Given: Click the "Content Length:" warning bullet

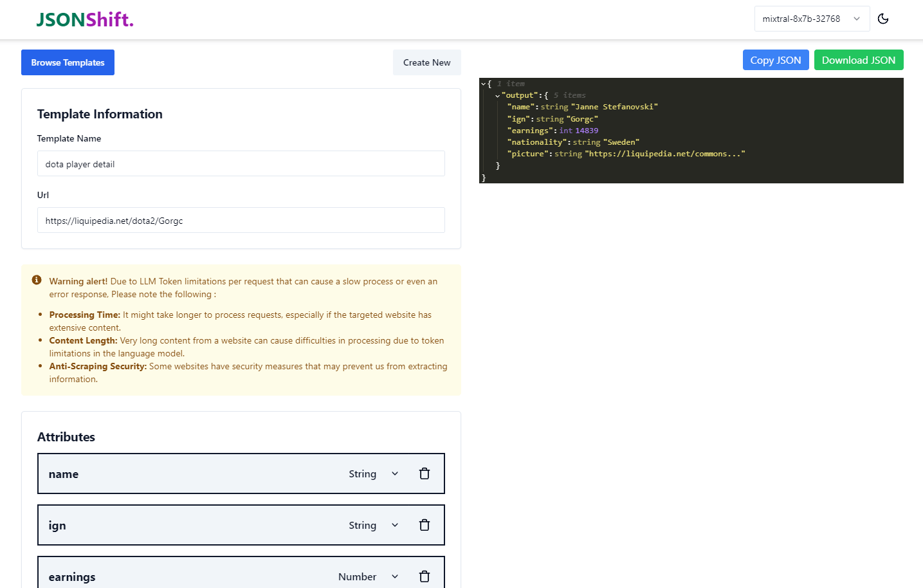Looking at the screenshot, I should [84, 340].
